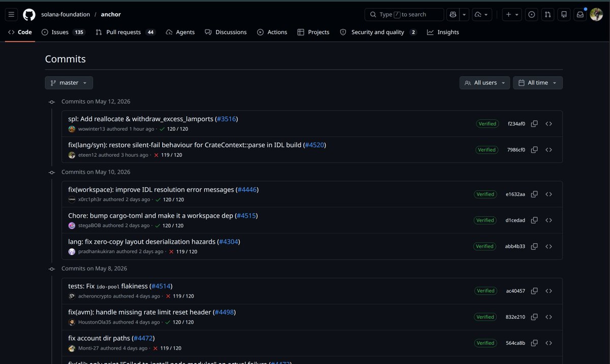Switch to the Agents tab
610x364 pixels.
180,32
